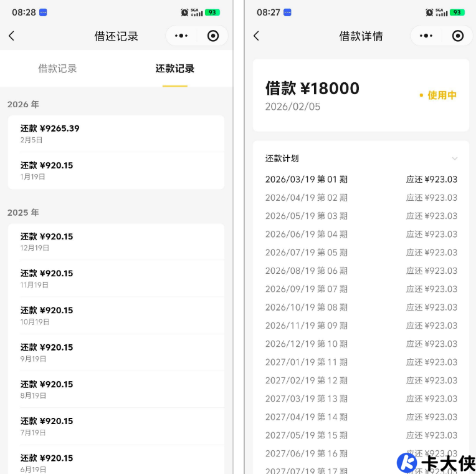Switch to 借款记录 tab
Viewport: 476px width, 474px height.
57,69
